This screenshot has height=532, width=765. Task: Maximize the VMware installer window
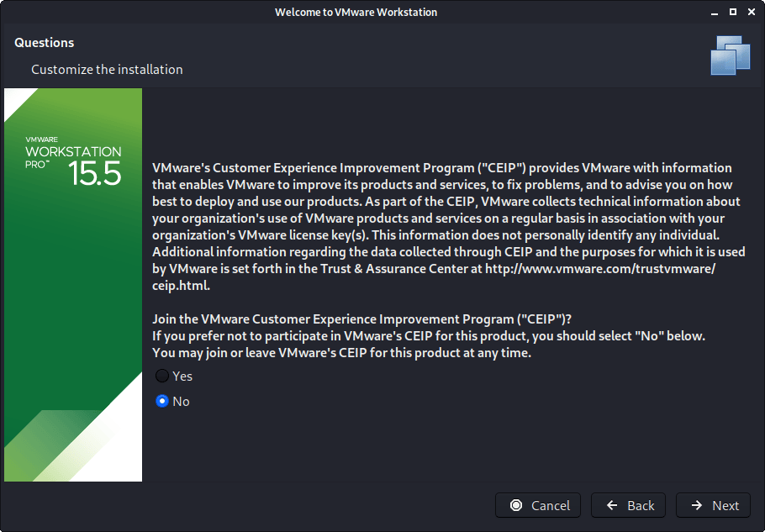[732, 13]
